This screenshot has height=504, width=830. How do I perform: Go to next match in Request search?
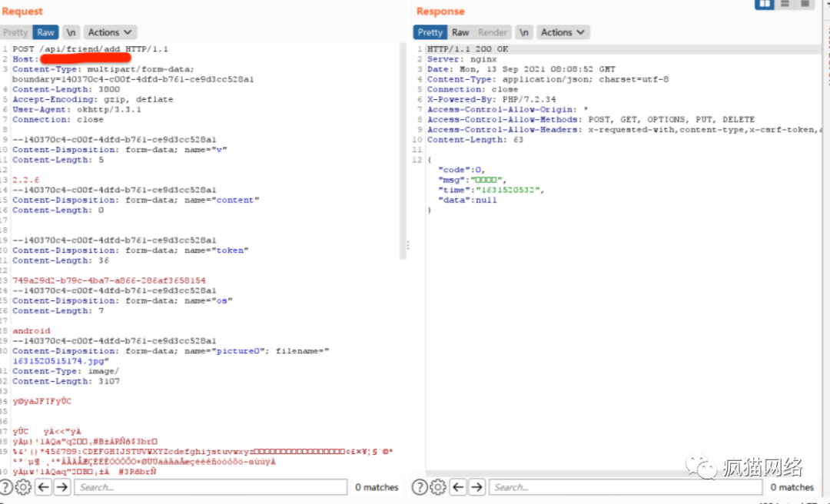(62, 487)
